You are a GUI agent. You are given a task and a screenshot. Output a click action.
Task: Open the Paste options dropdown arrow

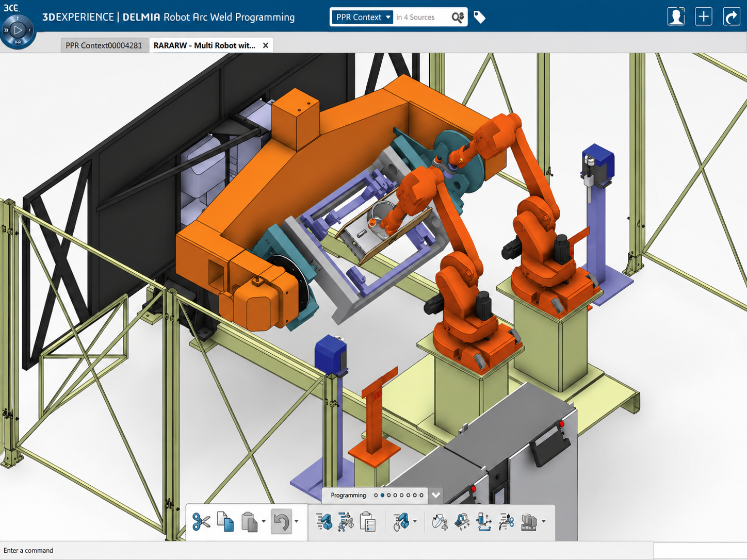click(x=264, y=522)
